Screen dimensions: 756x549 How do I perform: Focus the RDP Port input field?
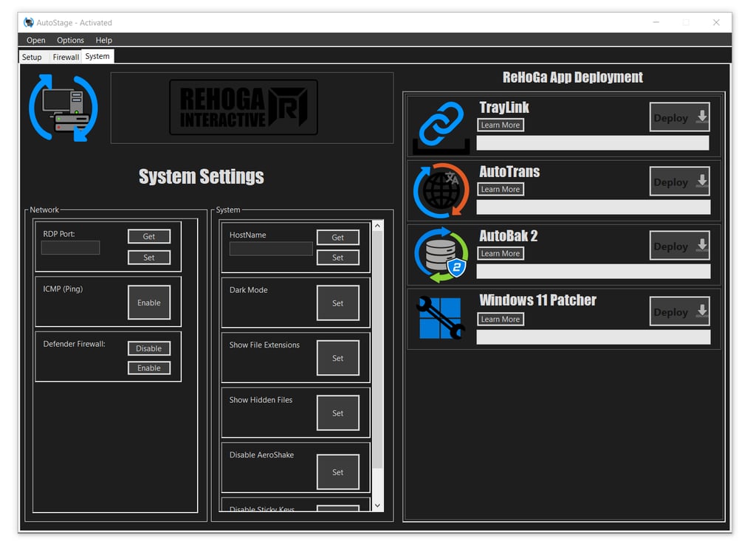click(x=70, y=248)
